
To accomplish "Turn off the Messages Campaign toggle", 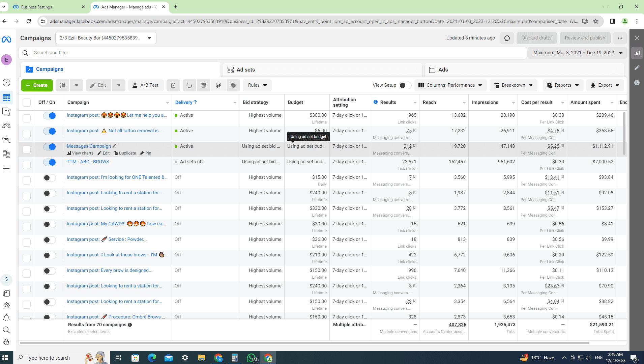I will (x=50, y=147).
